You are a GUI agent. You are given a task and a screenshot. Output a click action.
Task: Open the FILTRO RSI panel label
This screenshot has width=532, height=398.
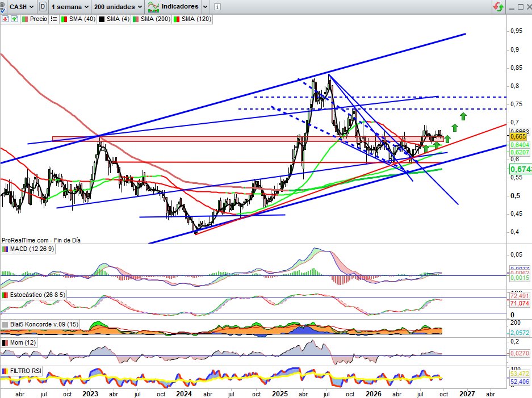(26, 371)
